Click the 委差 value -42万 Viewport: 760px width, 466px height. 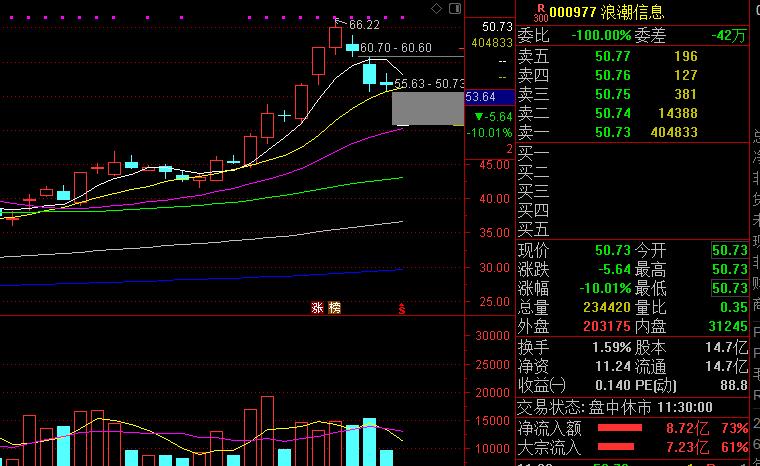728,36
